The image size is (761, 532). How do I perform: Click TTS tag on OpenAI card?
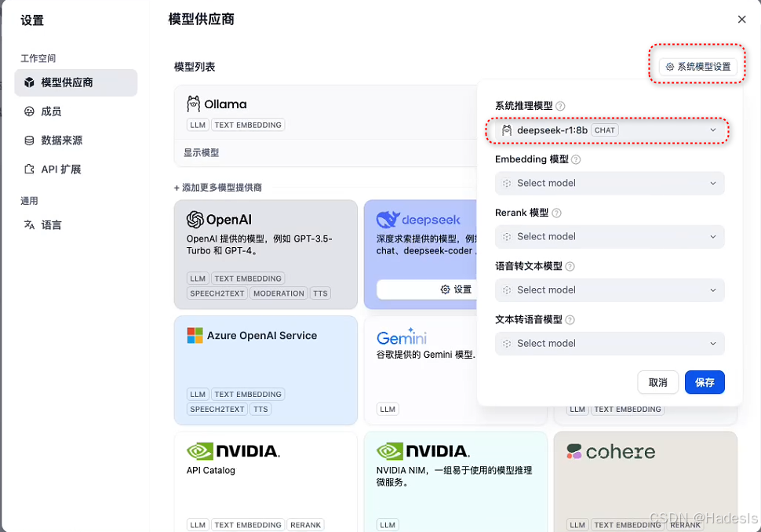320,293
